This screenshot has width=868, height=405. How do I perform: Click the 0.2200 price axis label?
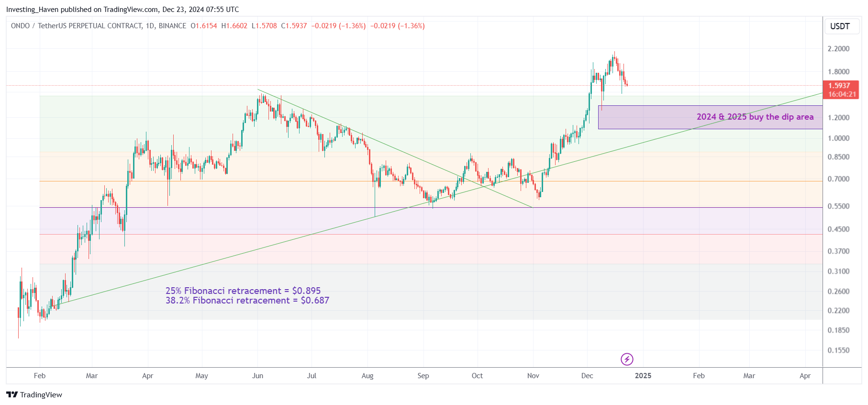pos(839,311)
